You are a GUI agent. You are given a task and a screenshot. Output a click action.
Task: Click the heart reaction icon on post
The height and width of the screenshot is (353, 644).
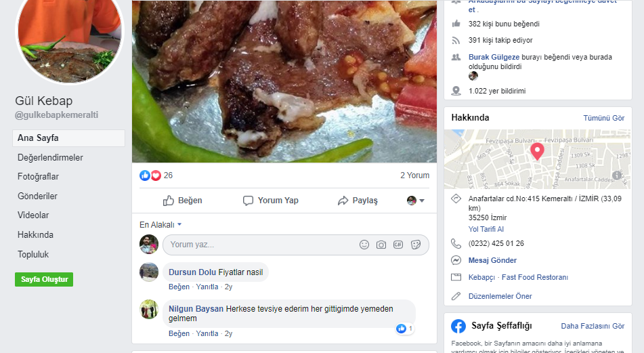point(156,175)
